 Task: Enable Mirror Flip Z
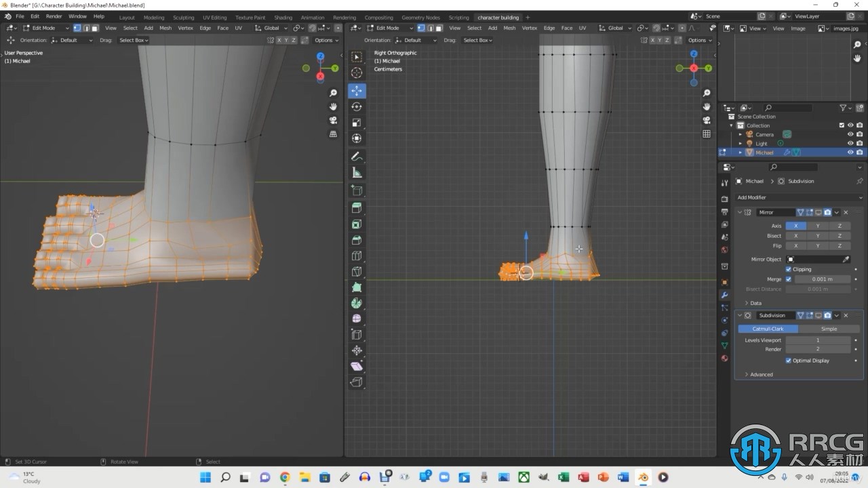pos(840,246)
